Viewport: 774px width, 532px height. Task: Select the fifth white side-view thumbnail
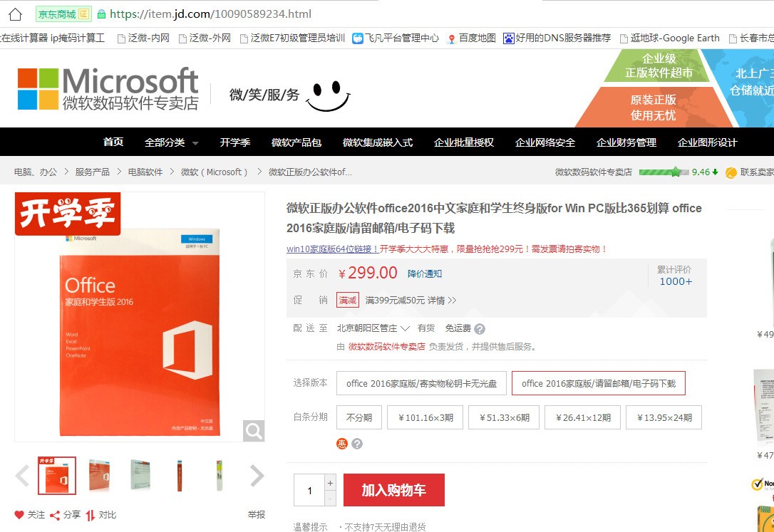coord(220,476)
